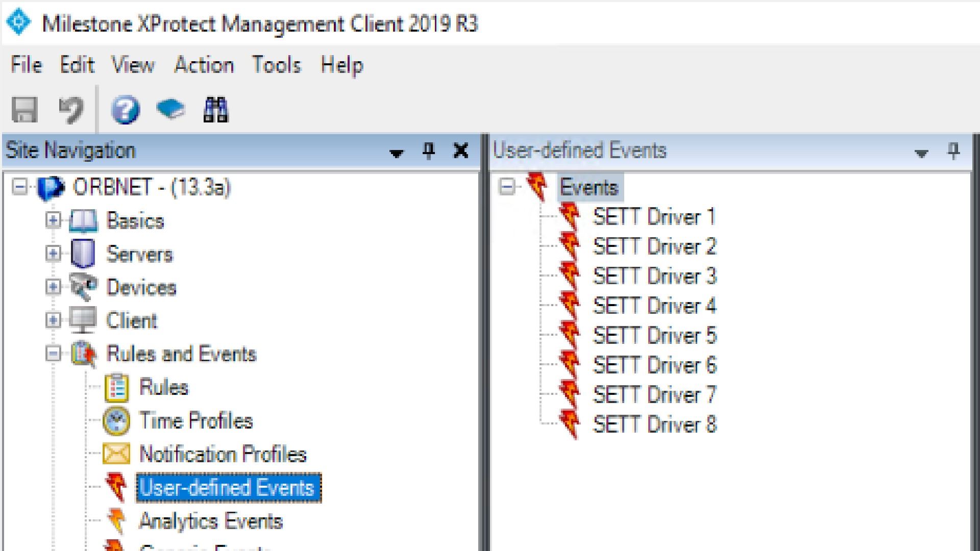The width and height of the screenshot is (980, 551).
Task: Click the SETT Driver 6 lightning icon
Action: pos(570,365)
